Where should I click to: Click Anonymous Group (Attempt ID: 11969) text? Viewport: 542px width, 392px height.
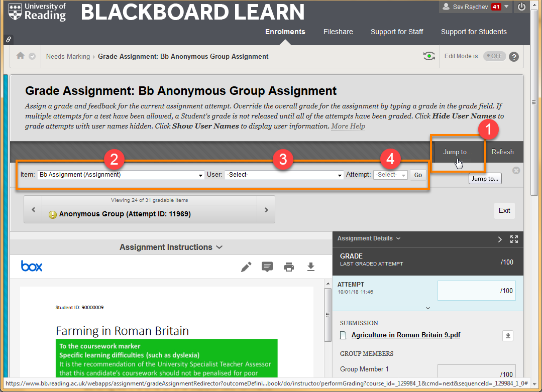tap(125, 214)
